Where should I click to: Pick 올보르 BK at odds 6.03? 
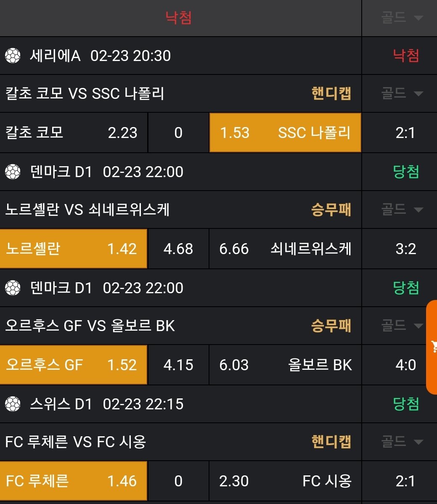tap(285, 365)
